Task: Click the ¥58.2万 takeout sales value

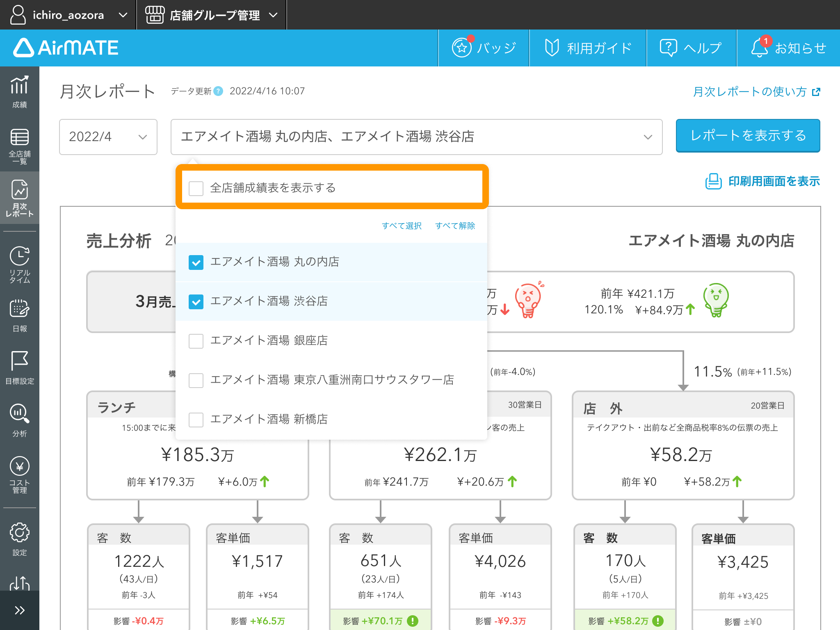Action: pos(681,454)
